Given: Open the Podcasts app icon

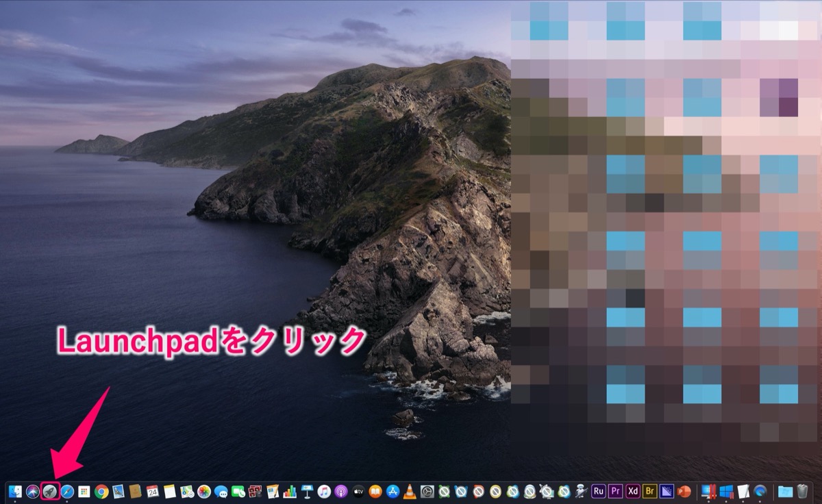Looking at the screenshot, I should point(341,491).
